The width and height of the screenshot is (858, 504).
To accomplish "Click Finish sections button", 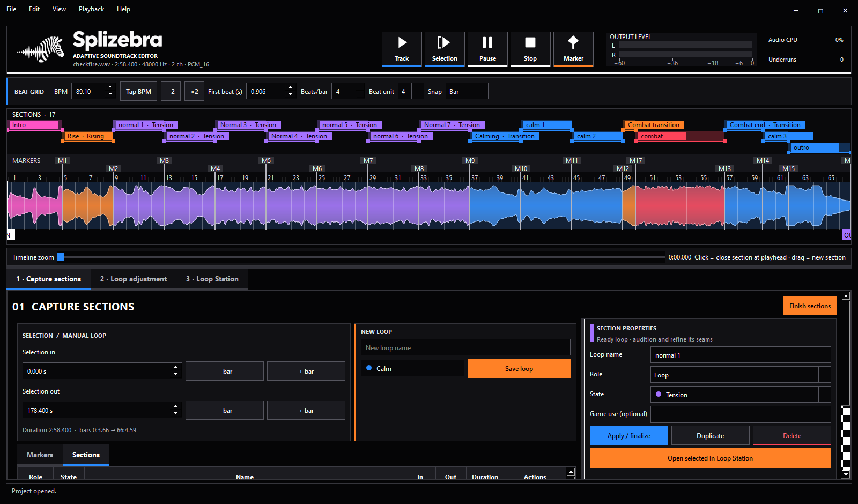I will coord(810,306).
